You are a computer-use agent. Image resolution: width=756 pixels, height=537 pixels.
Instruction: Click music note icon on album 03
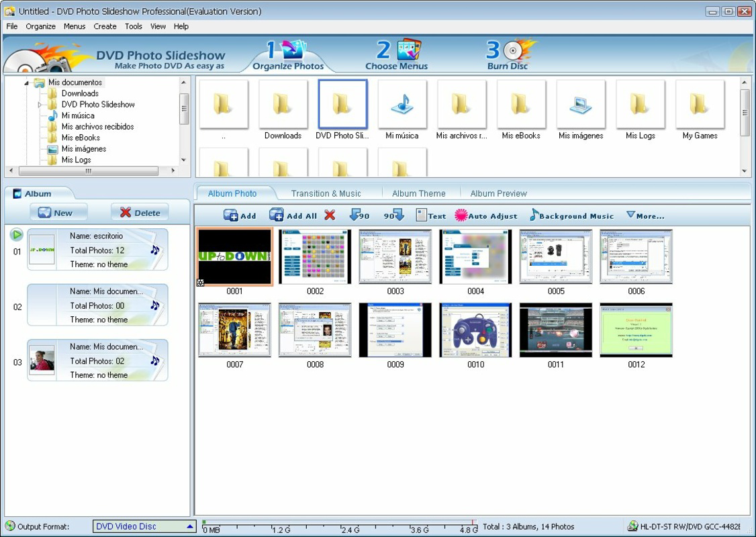pos(154,360)
